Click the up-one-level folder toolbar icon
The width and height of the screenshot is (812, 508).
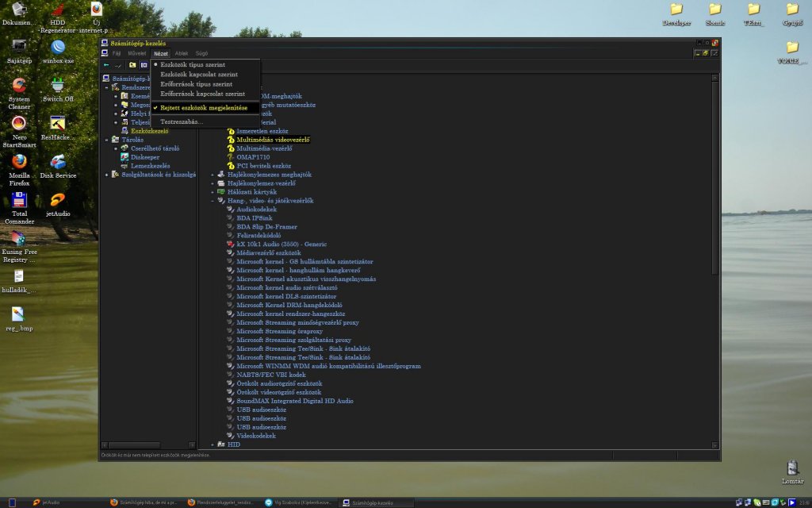point(132,65)
